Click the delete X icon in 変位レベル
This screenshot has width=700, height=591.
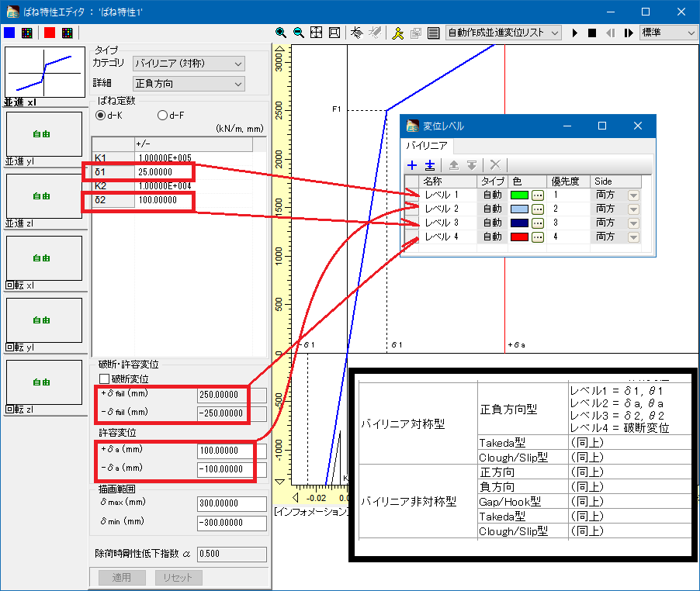(494, 165)
